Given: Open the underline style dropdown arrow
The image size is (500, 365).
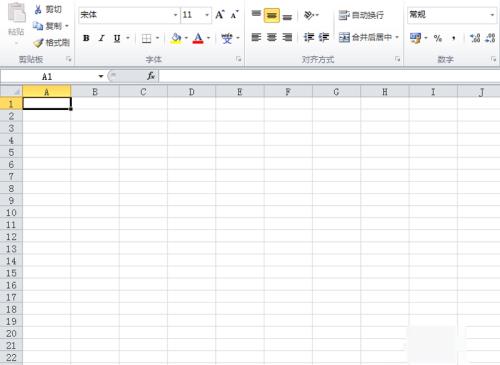Looking at the screenshot, I should pos(128,38).
